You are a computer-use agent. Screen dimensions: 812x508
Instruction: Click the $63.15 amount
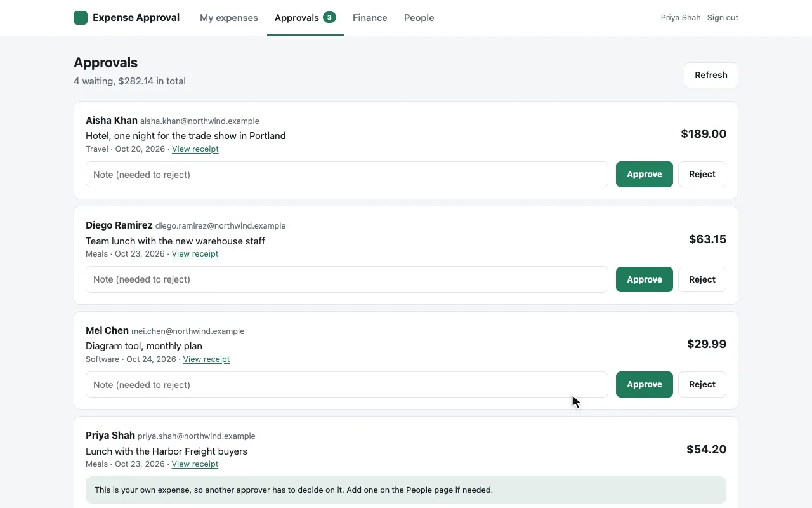(x=707, y=239)
